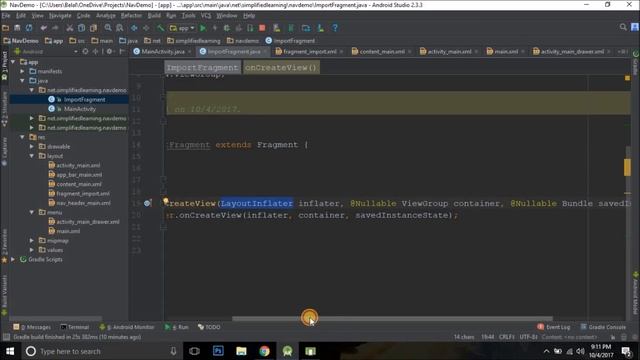
Task: Open the Analyze menu
Action: (x=106, y=16)
